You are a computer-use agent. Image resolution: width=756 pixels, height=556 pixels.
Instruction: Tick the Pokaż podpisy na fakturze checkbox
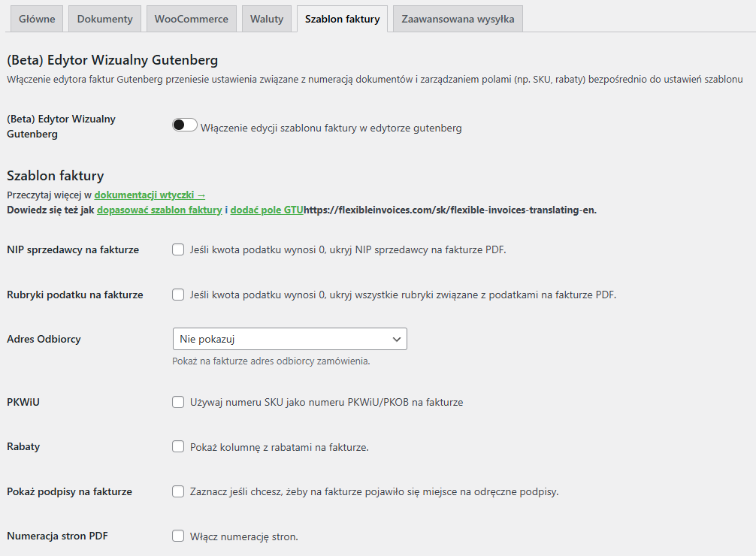178,491
